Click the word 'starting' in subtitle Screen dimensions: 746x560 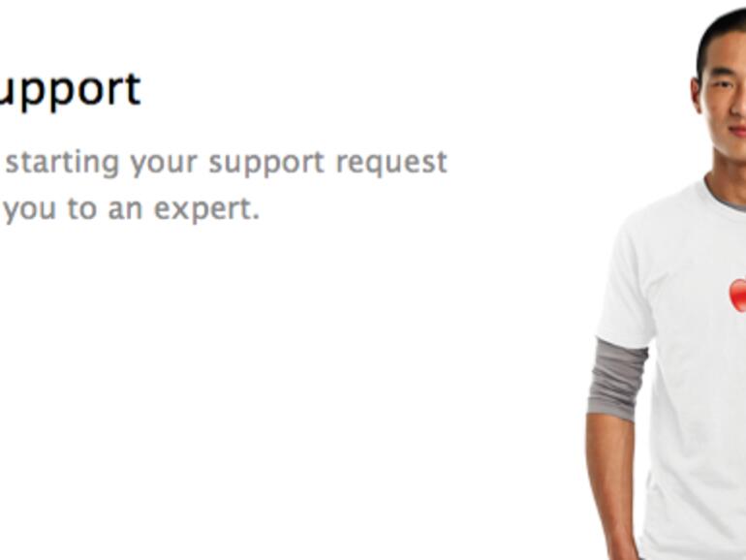pyautogui.click(x=62, y=163)
